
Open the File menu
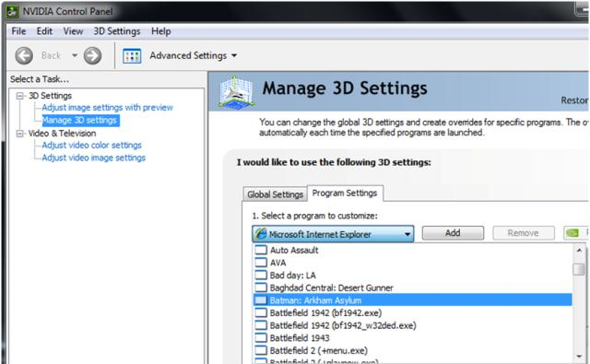[18, 31]
